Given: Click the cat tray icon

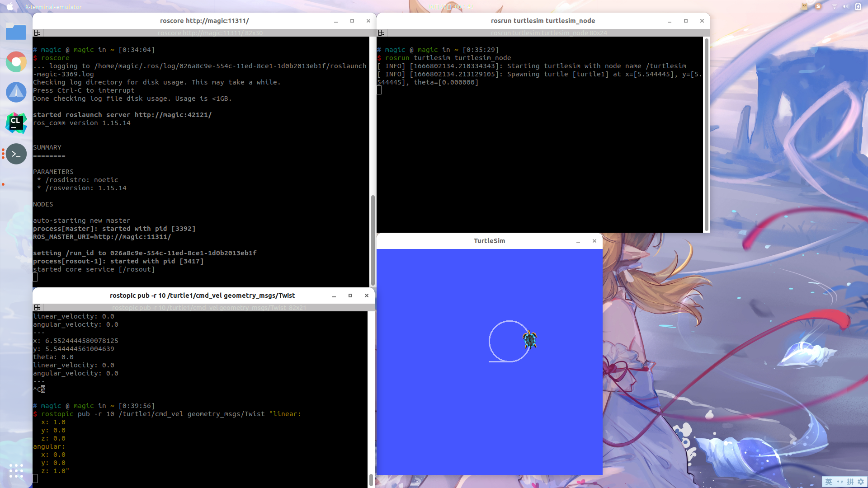Looking at the screenshot, I should (x=804, y=7).
